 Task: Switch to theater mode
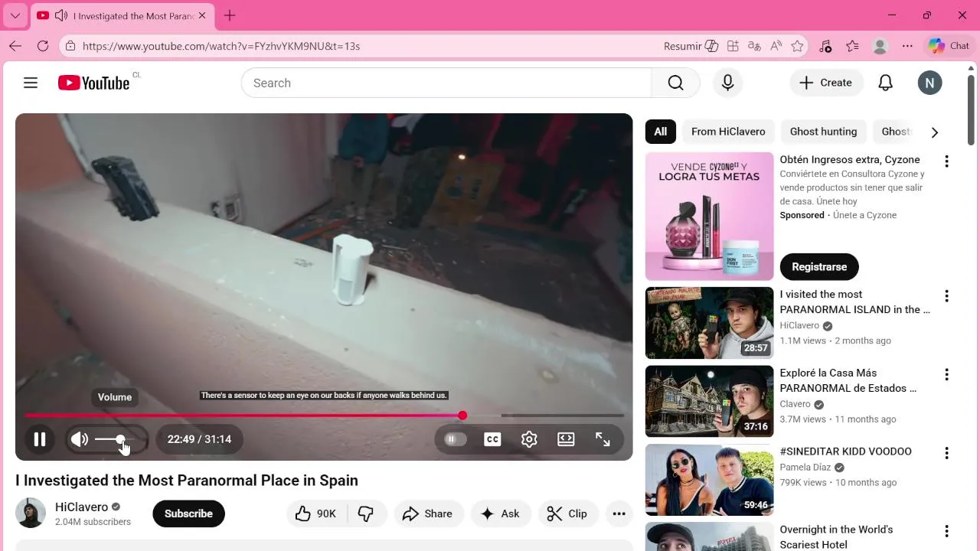pyautogui.click(x=566, y=439)
